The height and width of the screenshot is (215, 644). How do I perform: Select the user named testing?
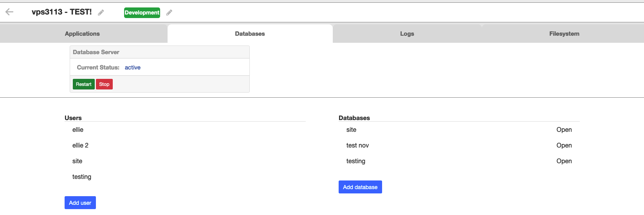coord(185,177)
